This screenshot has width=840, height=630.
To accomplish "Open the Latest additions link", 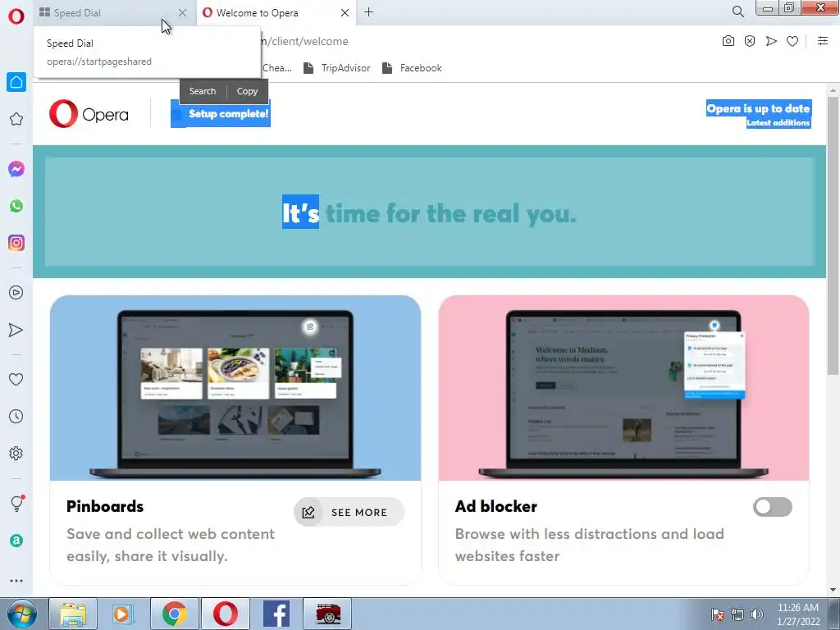I will [x=778, y=123].
